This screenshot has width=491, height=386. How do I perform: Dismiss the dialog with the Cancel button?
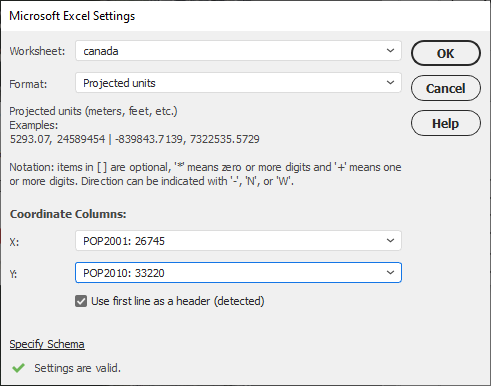point(446,88)
